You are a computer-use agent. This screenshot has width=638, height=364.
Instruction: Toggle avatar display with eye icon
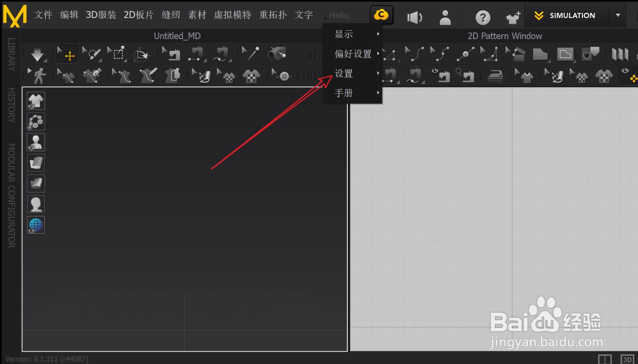click(36, 142)
